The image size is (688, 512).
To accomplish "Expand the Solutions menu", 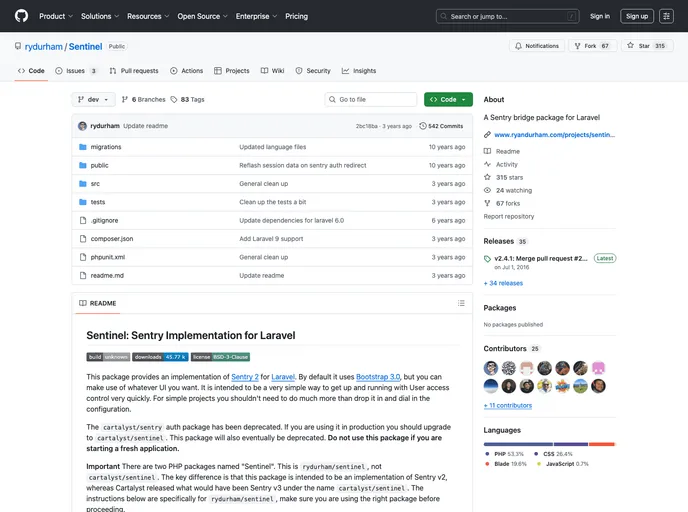I will [x=100, y=16].
